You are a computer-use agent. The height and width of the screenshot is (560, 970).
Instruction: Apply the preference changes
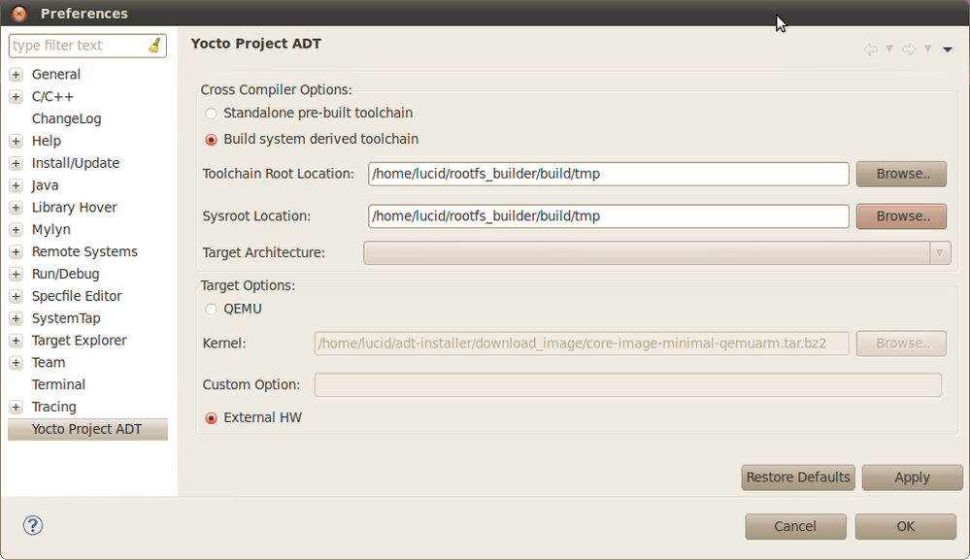pyautogui.click(x=912, y=478)
